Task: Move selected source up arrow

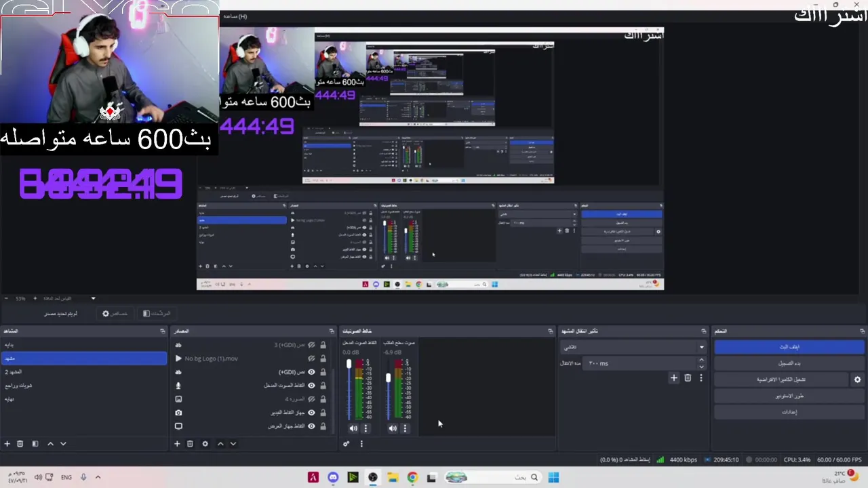Action: (220, 444)
